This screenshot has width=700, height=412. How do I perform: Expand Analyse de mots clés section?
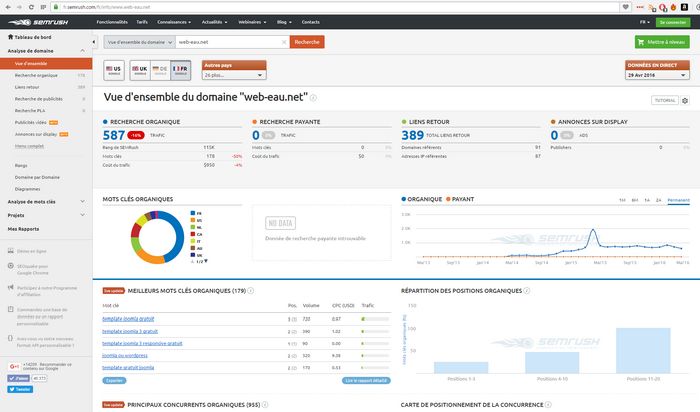(83, 202)
